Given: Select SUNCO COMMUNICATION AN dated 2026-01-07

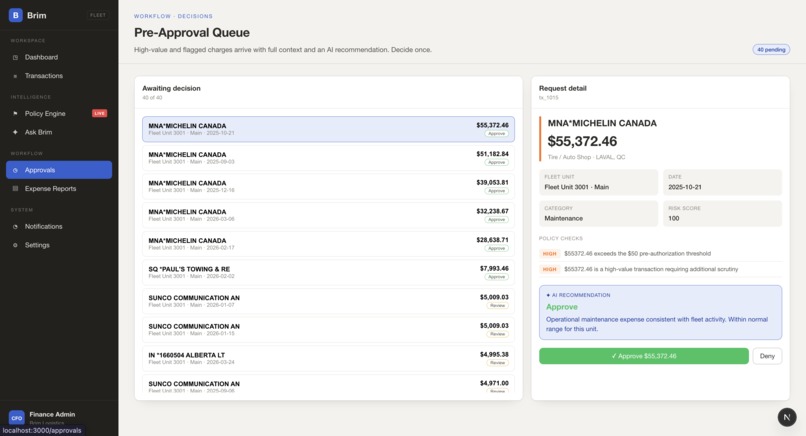Looking at the screenshot, I should [328, 301].
